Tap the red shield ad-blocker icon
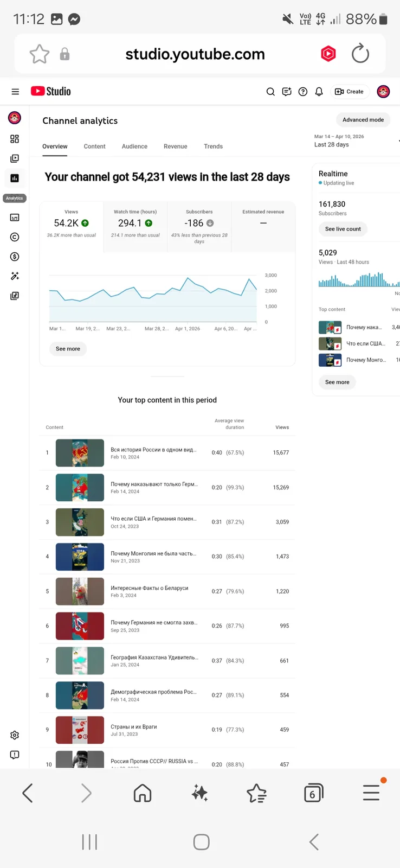Viewport: 400px width, 868px height. point(328,54)
